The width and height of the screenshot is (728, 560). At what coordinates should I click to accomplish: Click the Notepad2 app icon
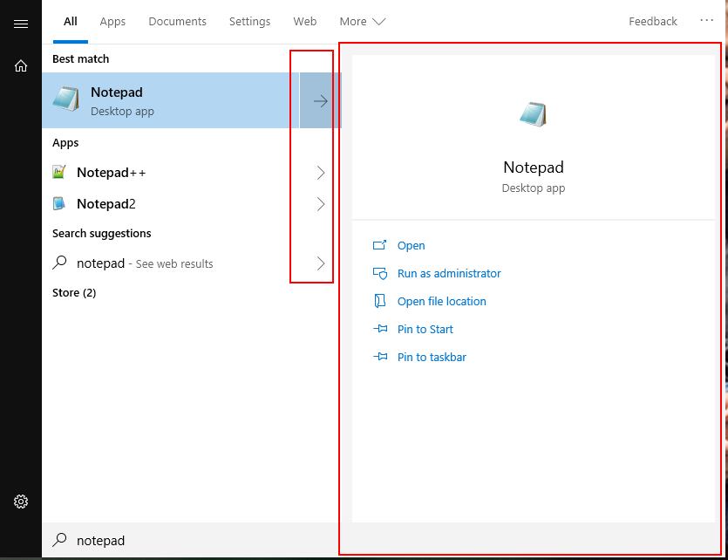point(59,204)
